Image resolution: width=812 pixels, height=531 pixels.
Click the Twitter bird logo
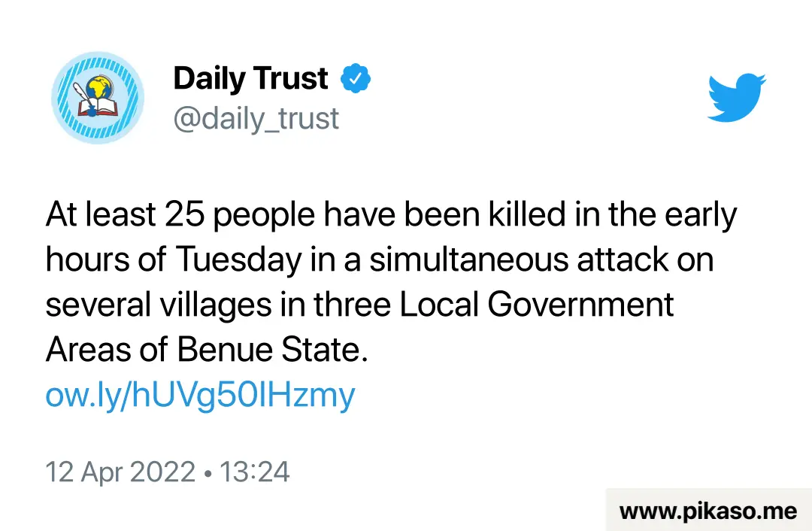736,97
